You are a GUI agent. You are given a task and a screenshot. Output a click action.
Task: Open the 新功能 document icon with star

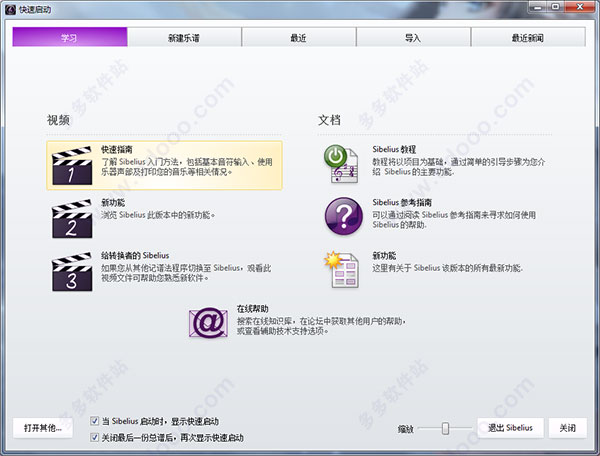pos(342,269)
